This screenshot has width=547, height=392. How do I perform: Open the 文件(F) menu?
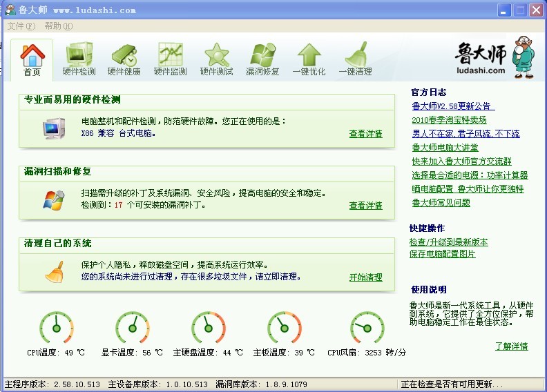(21, 26)
